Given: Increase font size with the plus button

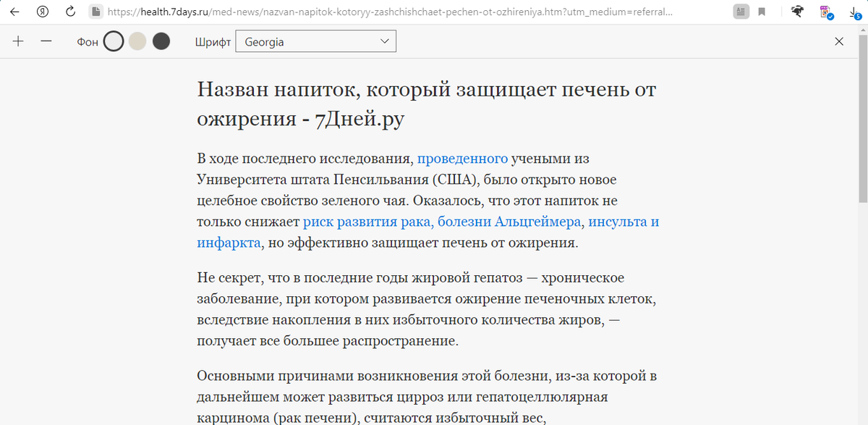Looking at the screenshot, I should [x=17, y=41].
